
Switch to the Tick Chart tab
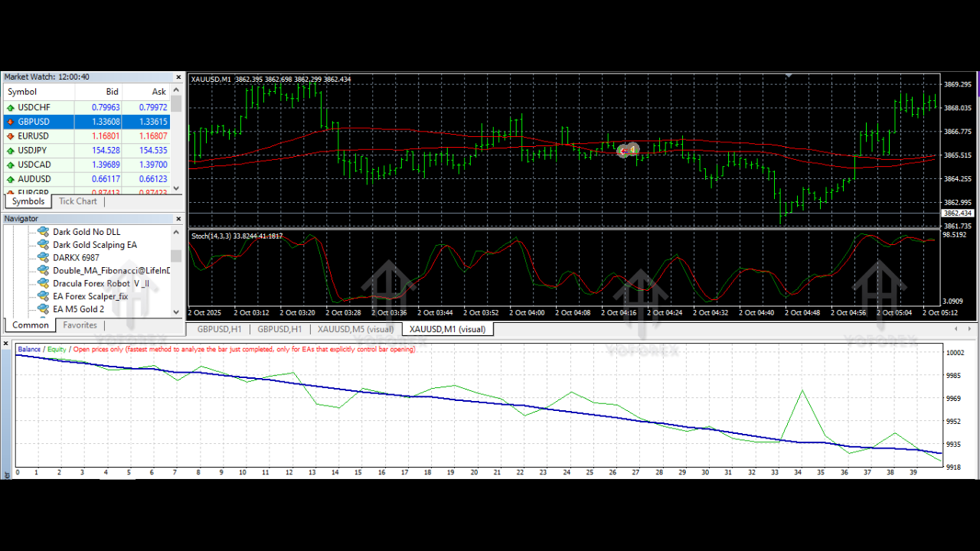pyautogui.click(x=78, y=201)
